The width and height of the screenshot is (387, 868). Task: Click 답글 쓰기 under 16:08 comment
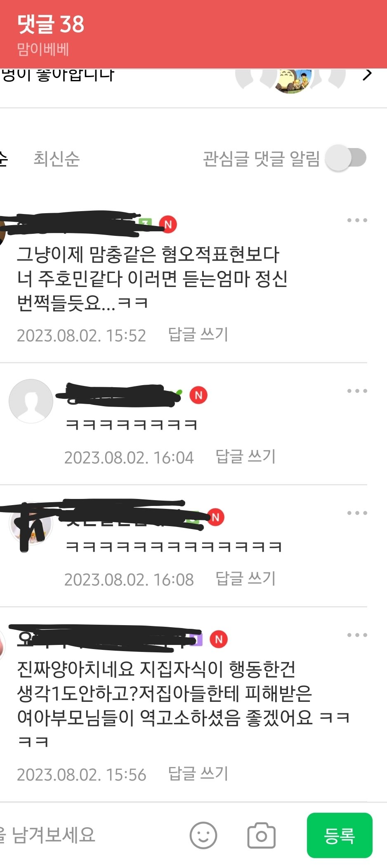point(245,579)
